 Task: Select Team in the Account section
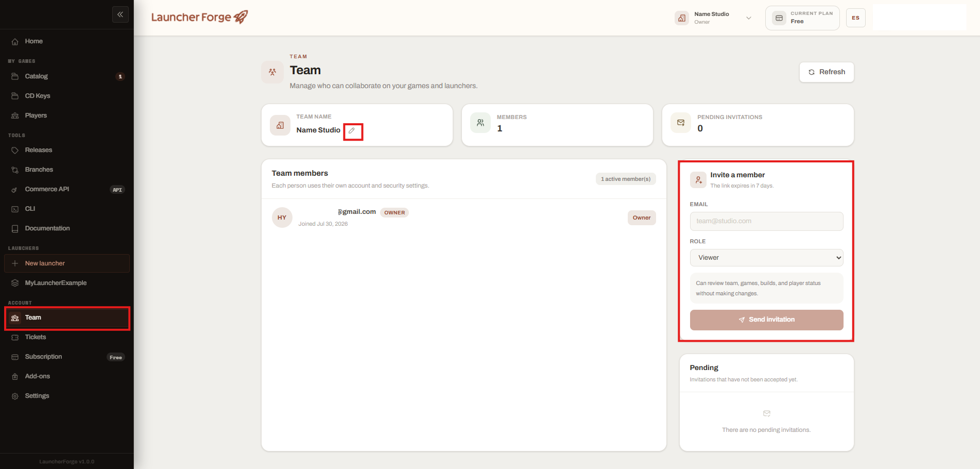pos(67,318)
